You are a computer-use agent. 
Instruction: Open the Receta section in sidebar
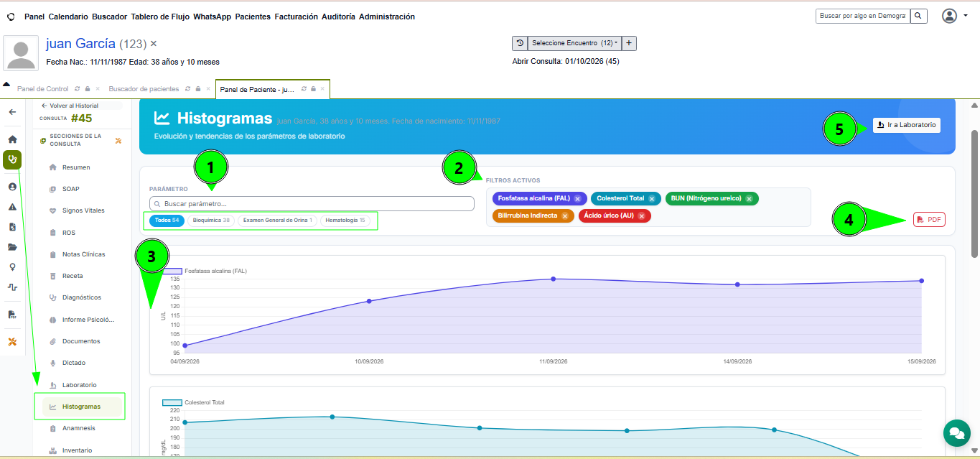(73, 276)
